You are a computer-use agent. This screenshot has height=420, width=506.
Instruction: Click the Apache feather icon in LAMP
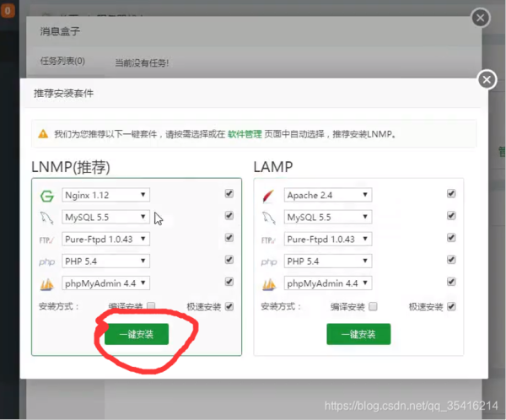click(x=268, y=196)
